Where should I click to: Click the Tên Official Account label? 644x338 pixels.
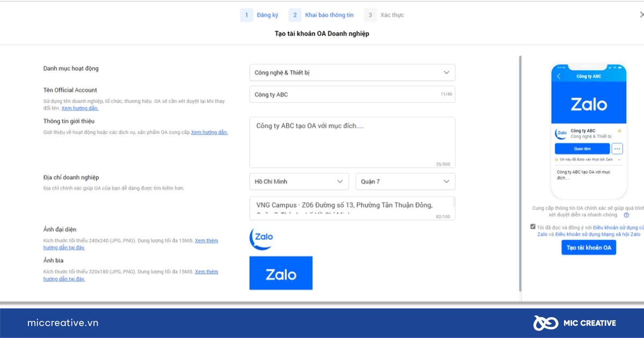70,90
